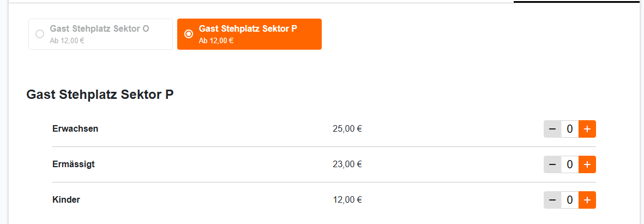644x224 pixels.
Task: Increase Erwachsen ticket quantity with plus
Action: 587,129
